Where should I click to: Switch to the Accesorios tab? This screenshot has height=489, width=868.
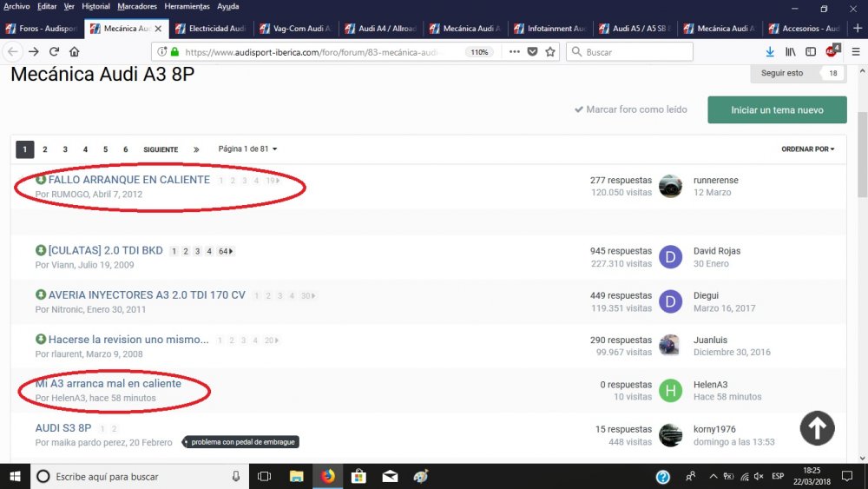click(x=805, y=29)
